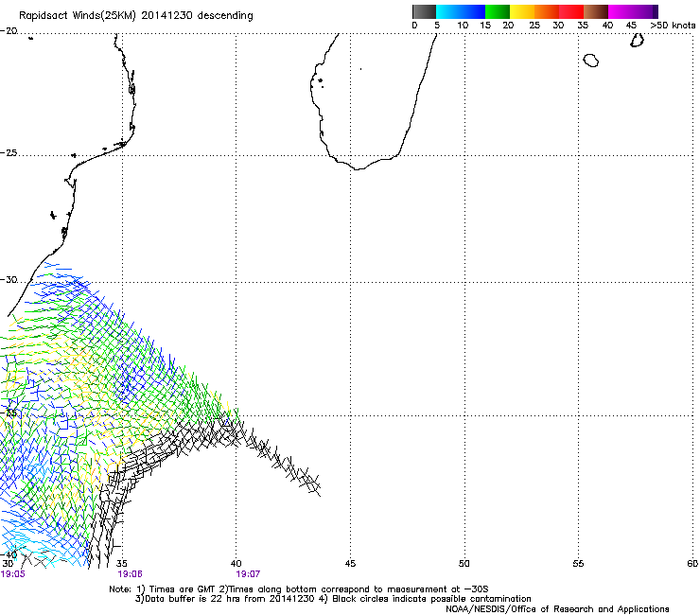The image size is (700, 615).
Task: Click the latitude label -30
Action: point(9,279)
